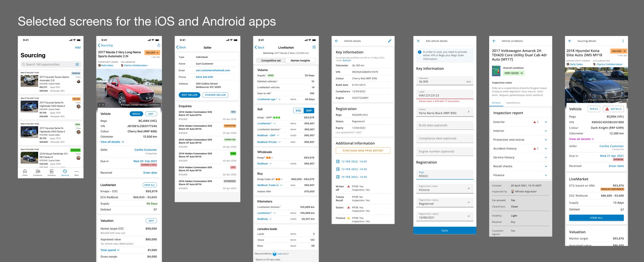Screen dimensions: 644x262
Task: Open the Colour Perla Nerla Black picker
Action: 445,112
